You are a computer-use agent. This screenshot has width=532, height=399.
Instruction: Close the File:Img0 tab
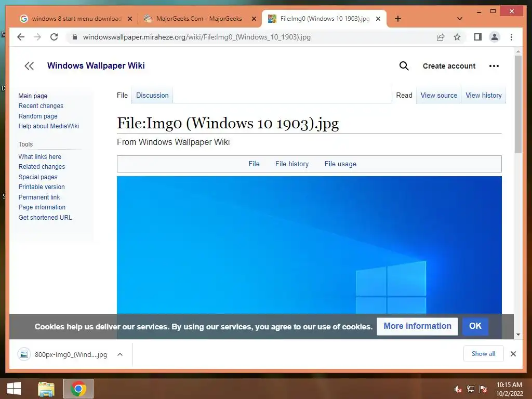coord(378,19)
